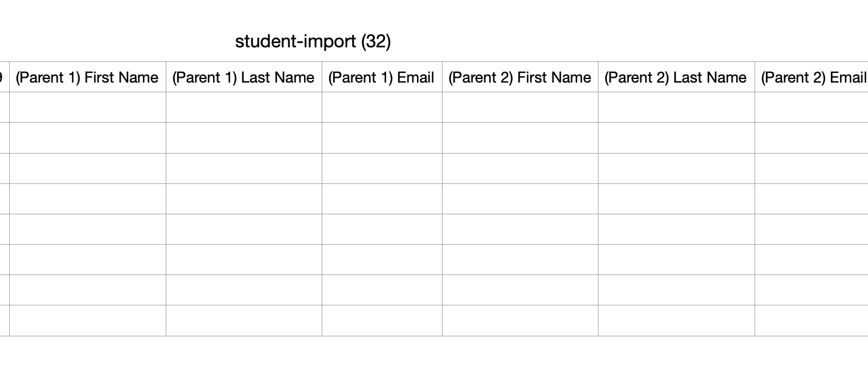Select last row cell under (Parent 1) First Name
Screen dimensions: 868x391
[x=87, y=321]
